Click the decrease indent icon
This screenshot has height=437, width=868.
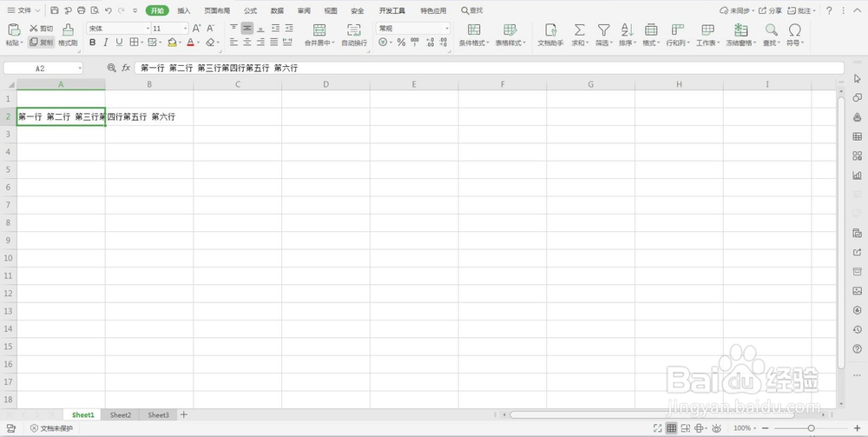click(275, 29)
